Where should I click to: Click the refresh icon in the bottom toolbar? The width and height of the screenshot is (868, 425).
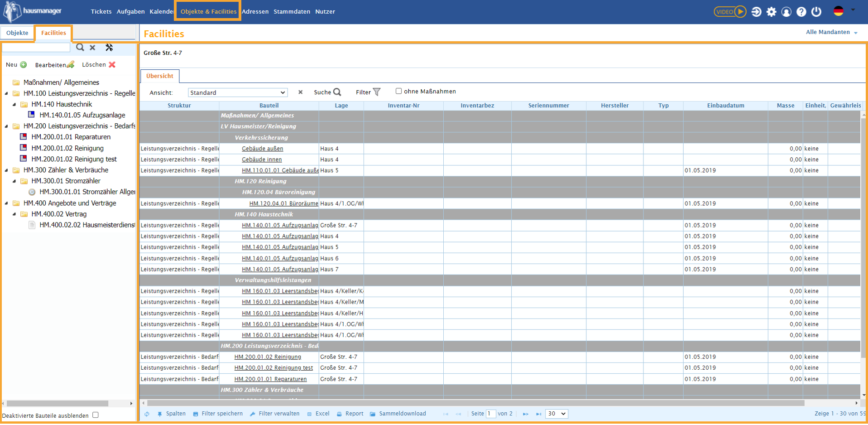[x=147, y=414]
